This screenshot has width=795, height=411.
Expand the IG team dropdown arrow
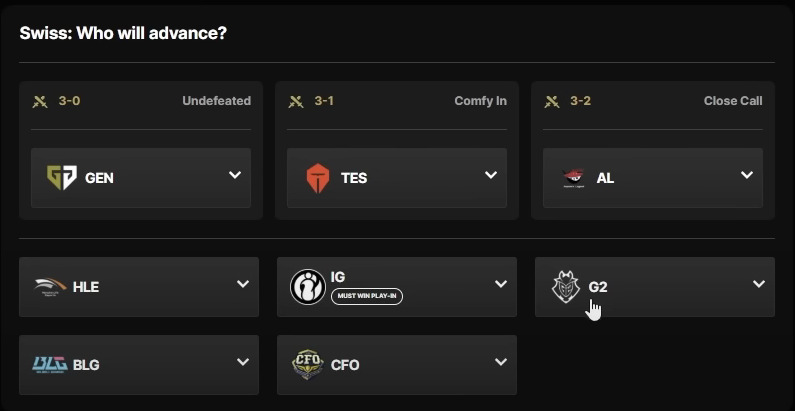tap(501, 284)
